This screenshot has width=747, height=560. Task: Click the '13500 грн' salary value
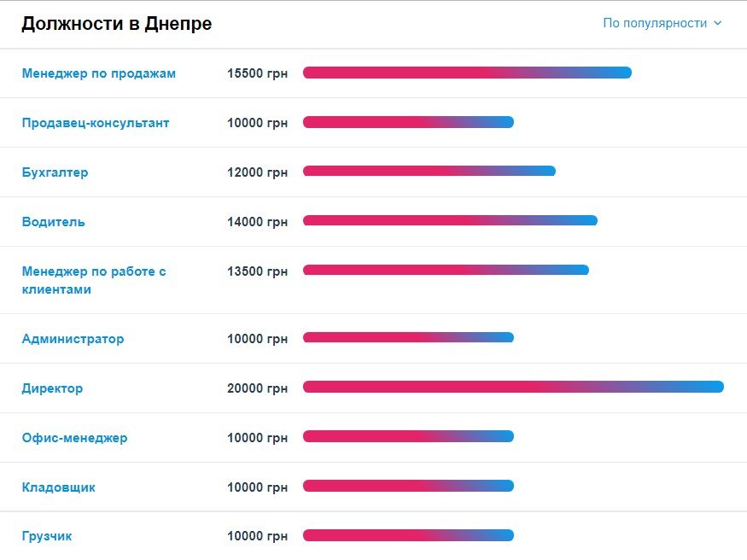click(257, 271)
